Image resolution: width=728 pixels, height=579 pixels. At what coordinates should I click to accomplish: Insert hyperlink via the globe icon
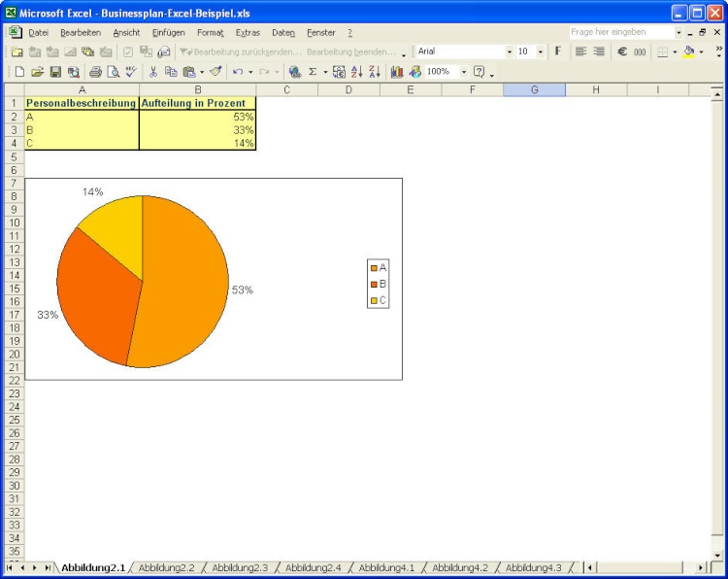(x=295, y=72)
